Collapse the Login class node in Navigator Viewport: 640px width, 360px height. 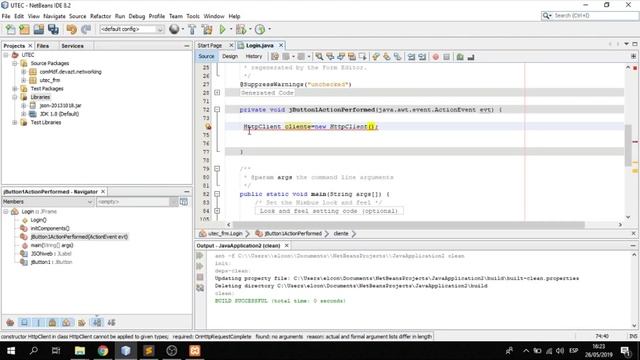(x=6, y=211)
